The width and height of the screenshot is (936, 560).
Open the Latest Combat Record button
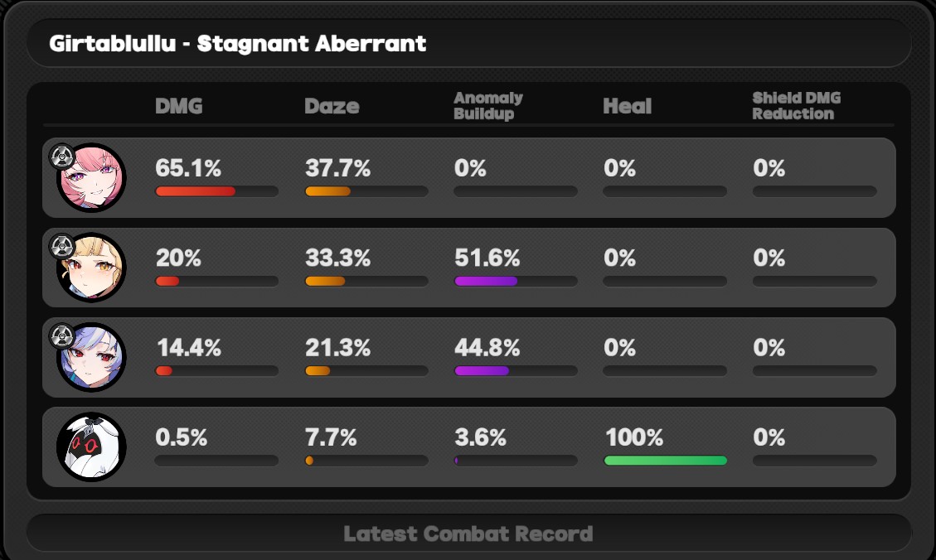click(x=468, y=533)
